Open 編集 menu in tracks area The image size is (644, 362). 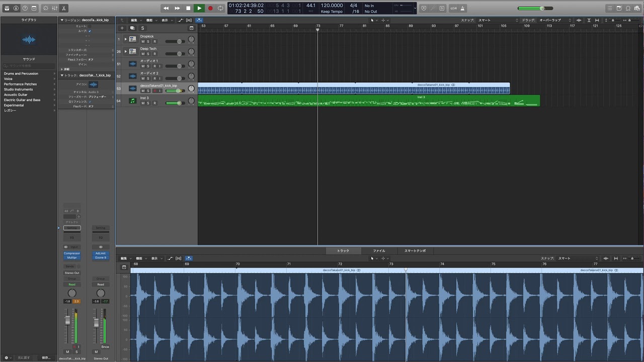[x=135, y=20]
